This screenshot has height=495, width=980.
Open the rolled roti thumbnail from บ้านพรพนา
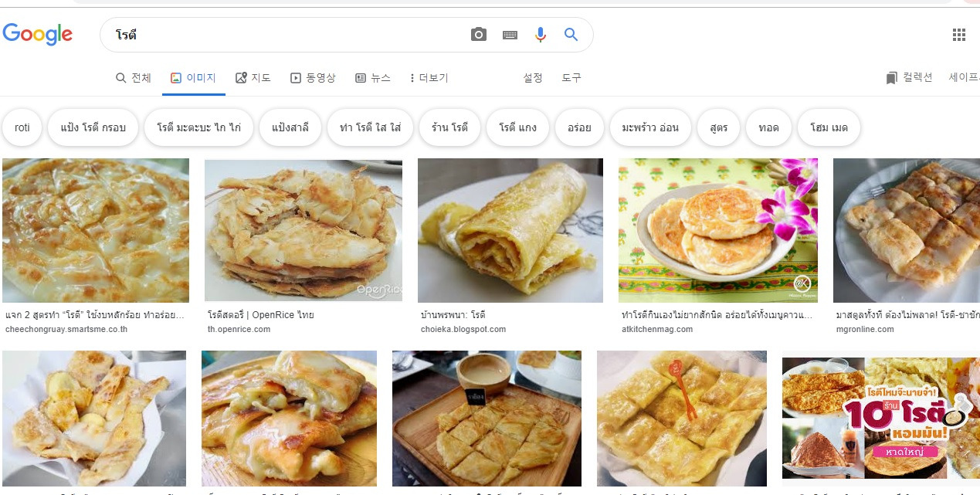tap(510, 230)
